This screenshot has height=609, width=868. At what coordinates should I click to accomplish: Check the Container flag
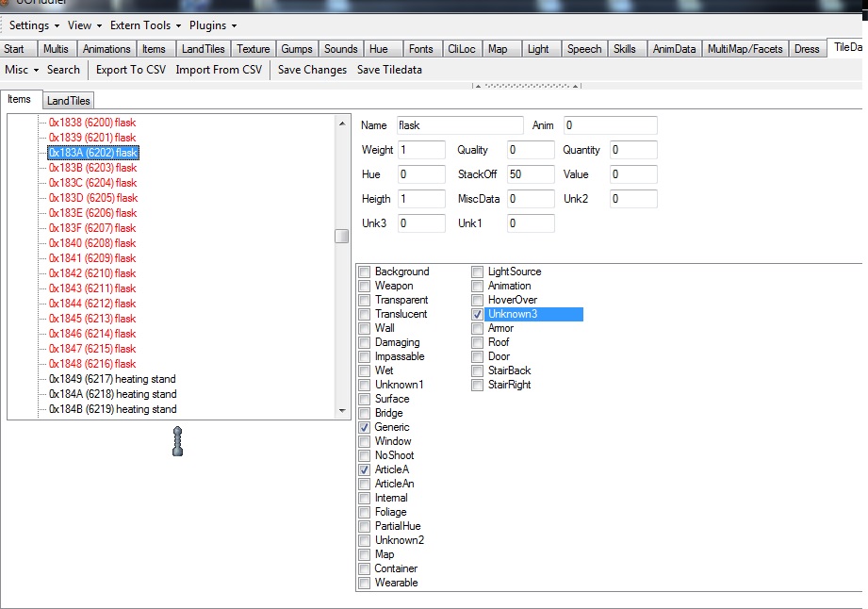tap(365, 568)
